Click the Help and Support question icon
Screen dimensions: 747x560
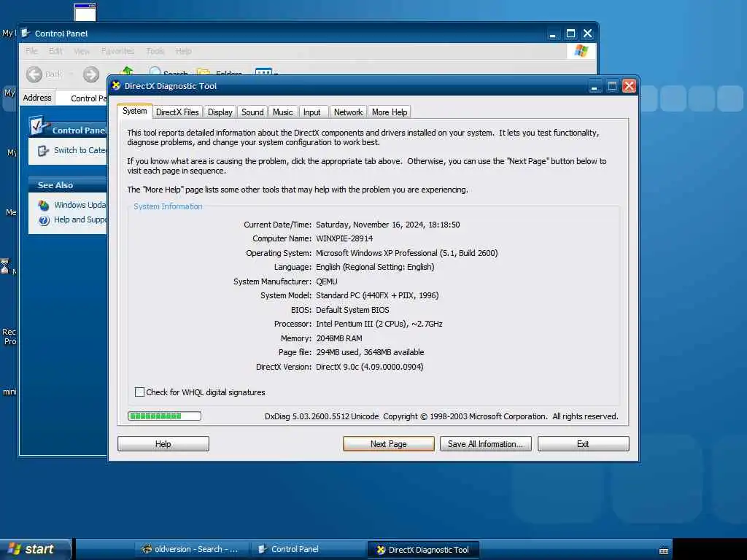[x=44, y=220]
